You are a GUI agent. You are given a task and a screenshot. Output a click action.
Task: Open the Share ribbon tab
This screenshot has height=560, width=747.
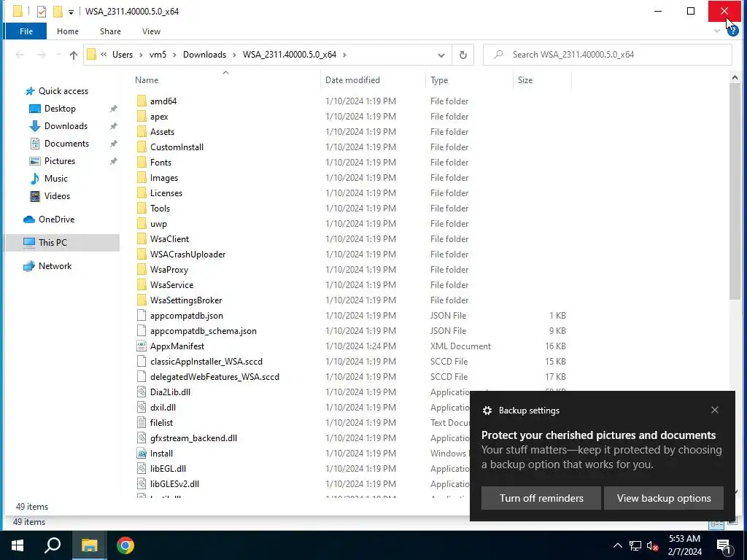(x=110, y=31)
